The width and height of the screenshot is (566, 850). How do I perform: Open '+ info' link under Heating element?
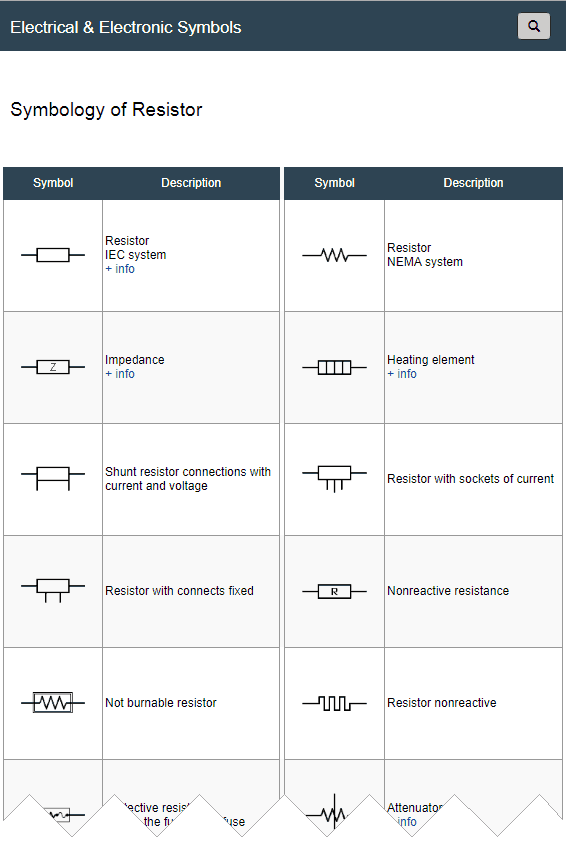(402, 374)
